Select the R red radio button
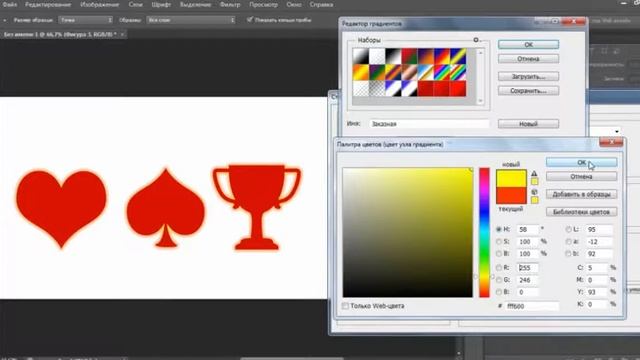 499,268
